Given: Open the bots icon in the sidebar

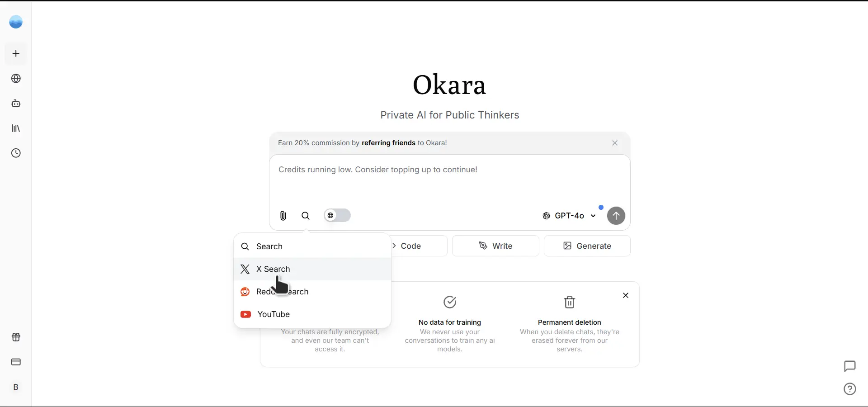Looking at the screenshot, I should (16, 104).
